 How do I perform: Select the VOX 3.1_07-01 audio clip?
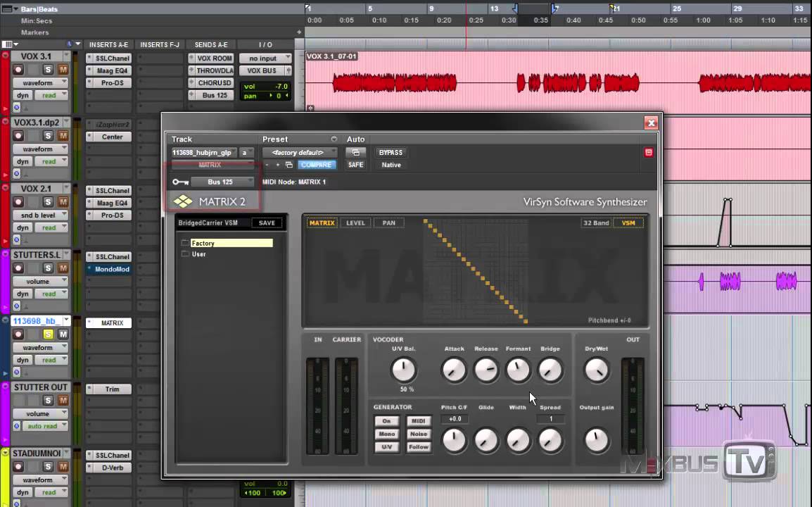[558, 83]
